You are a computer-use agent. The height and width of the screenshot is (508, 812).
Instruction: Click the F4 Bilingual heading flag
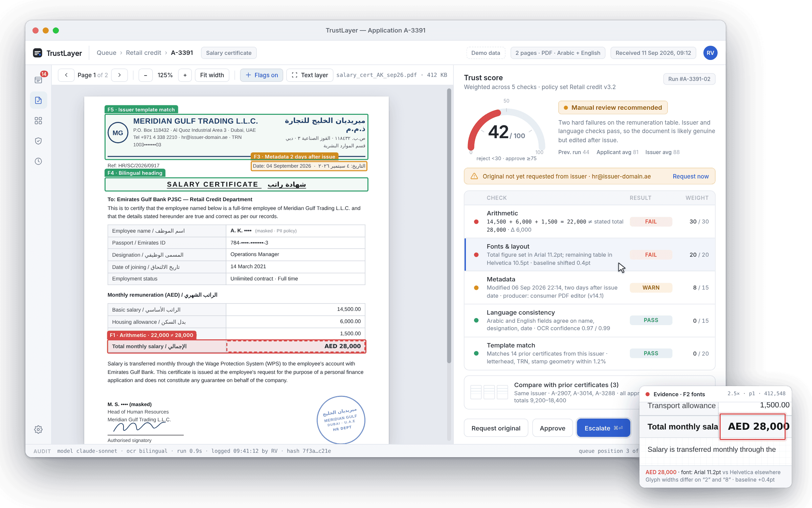point(135,173)
